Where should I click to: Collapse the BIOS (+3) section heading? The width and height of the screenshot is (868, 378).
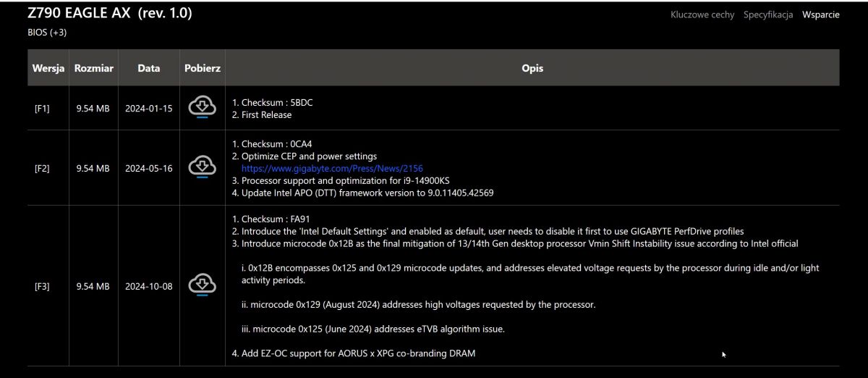(47, 33)
